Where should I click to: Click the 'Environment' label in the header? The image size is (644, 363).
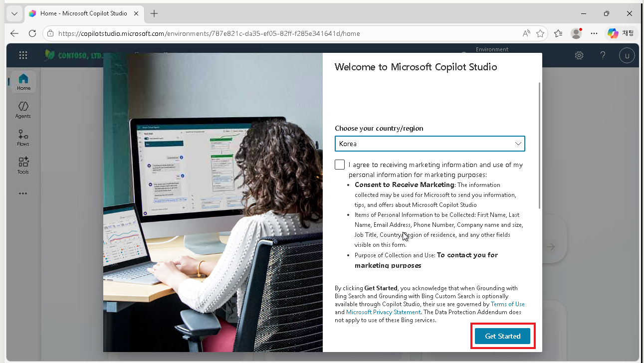tap(492, 49)
